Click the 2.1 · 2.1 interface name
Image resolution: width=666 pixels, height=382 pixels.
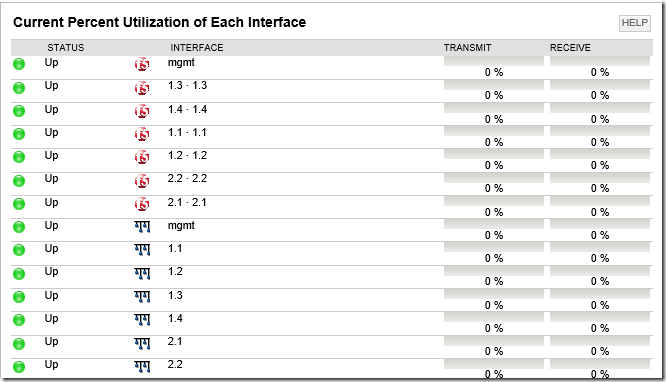click(187, 202)
